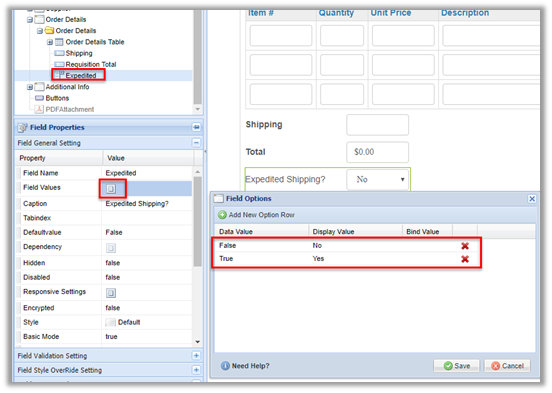Delete the False option row
The image size is (552, 393).
pos(465,246)
